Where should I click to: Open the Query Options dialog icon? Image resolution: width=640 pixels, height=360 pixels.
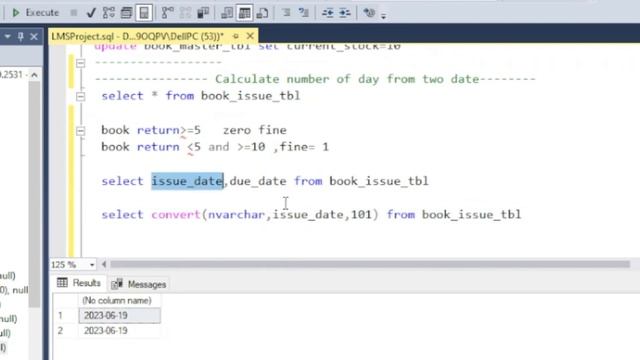(x=126, y=13)
